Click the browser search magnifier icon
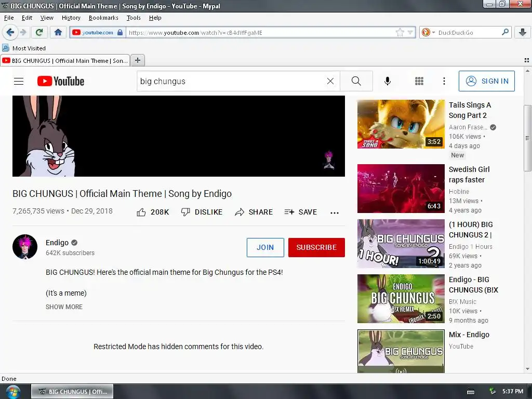The width and height of the screenshot is (532, 399). pyautogui.click(x=505, y=32)
